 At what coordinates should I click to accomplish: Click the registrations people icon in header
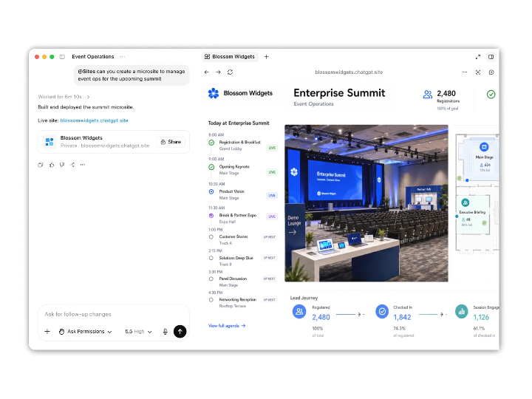tap(428, 95)
